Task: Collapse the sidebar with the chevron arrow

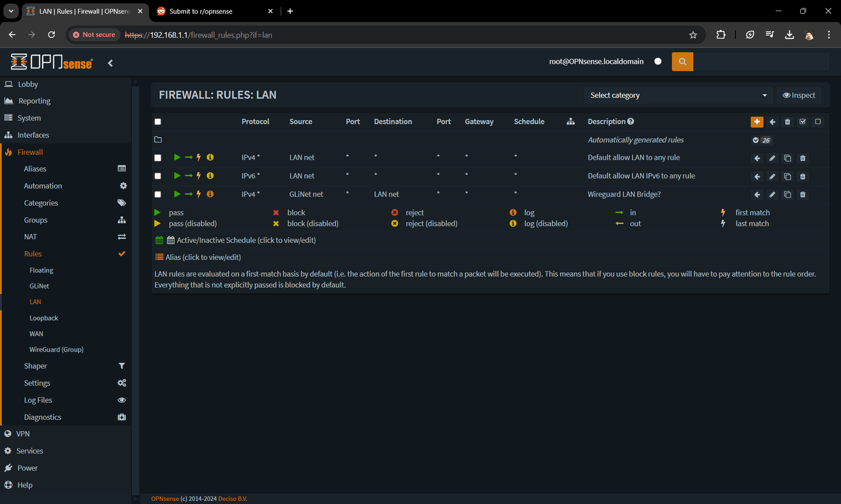Action: [x=110, y=63]
